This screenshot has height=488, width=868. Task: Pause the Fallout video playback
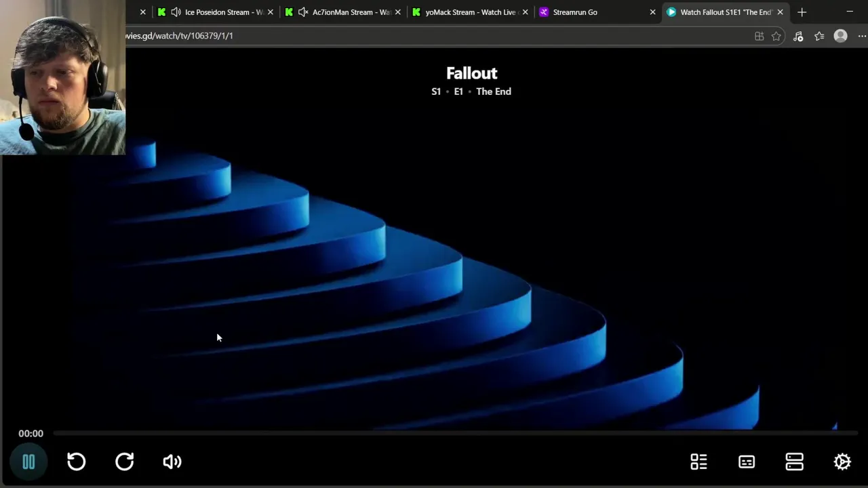point(28,462)
